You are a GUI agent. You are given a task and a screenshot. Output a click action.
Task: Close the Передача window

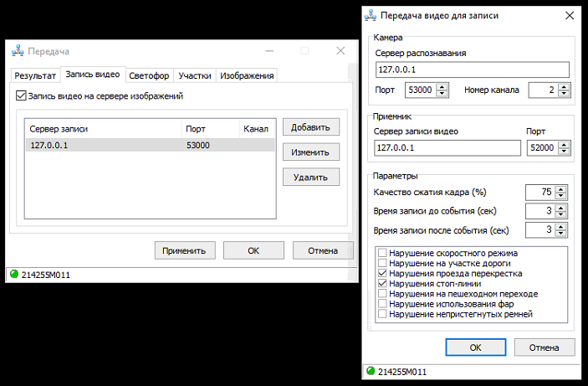click(x=340, y=51)
